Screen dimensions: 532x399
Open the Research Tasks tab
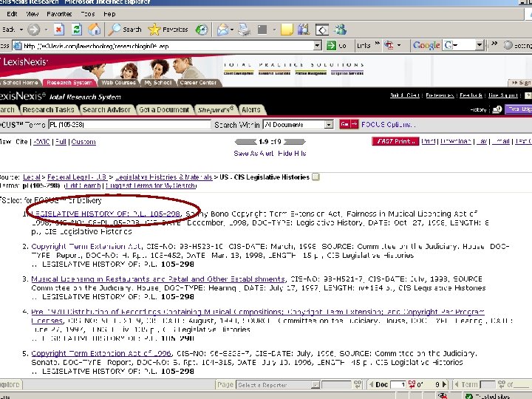click(x=48, y=109)
